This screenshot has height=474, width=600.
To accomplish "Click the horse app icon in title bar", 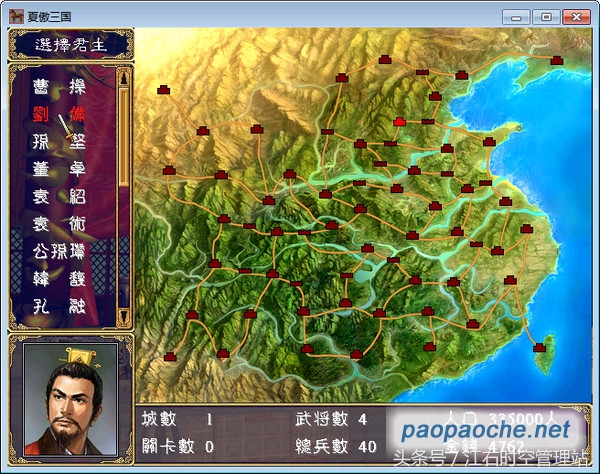I will click(x=16, y=16).
